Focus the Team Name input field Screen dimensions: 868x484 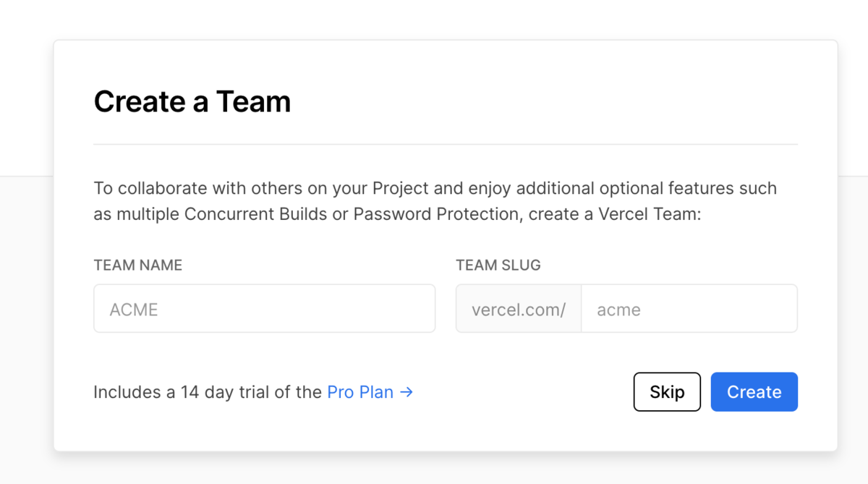[x=264, y=309]
